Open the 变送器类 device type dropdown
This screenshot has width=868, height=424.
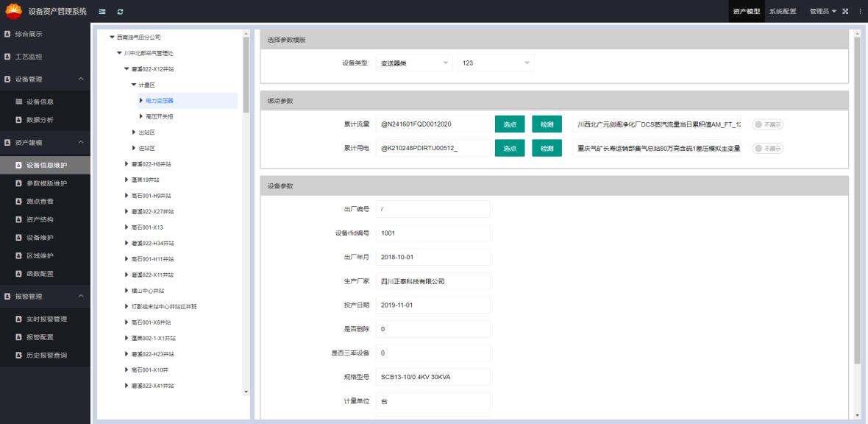pos(414,63)
